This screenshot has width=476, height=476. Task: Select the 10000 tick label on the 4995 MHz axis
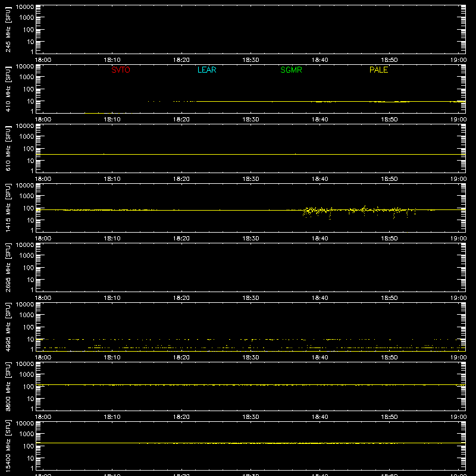coord(25,305)
